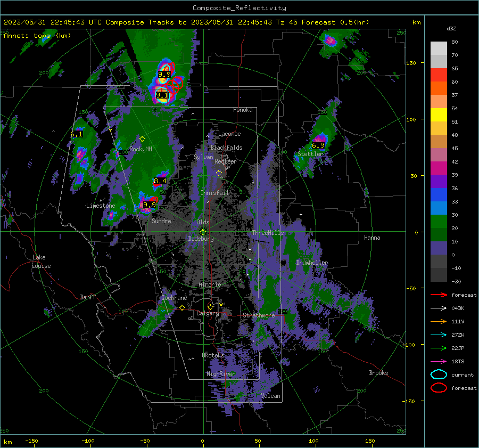The width and height of the screenshot is (479, 448).
Task: Click the Lake Louise label
Action: pos(41,262)
